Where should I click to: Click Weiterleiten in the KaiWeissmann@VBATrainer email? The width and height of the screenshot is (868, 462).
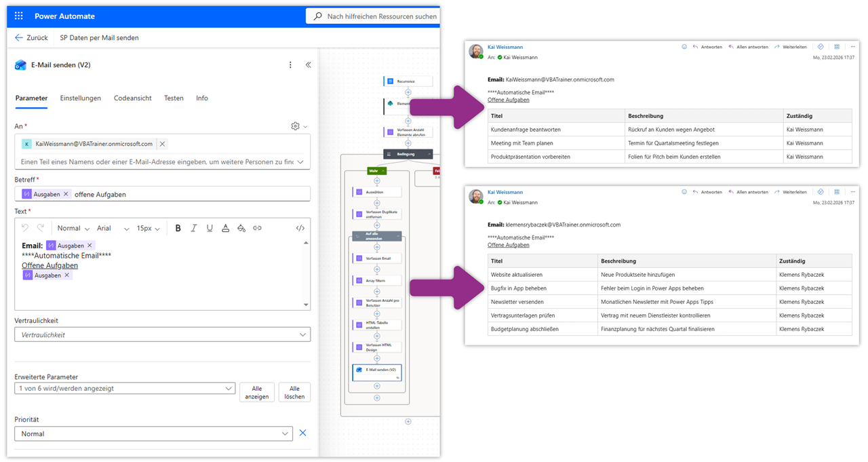pos(791,47)
